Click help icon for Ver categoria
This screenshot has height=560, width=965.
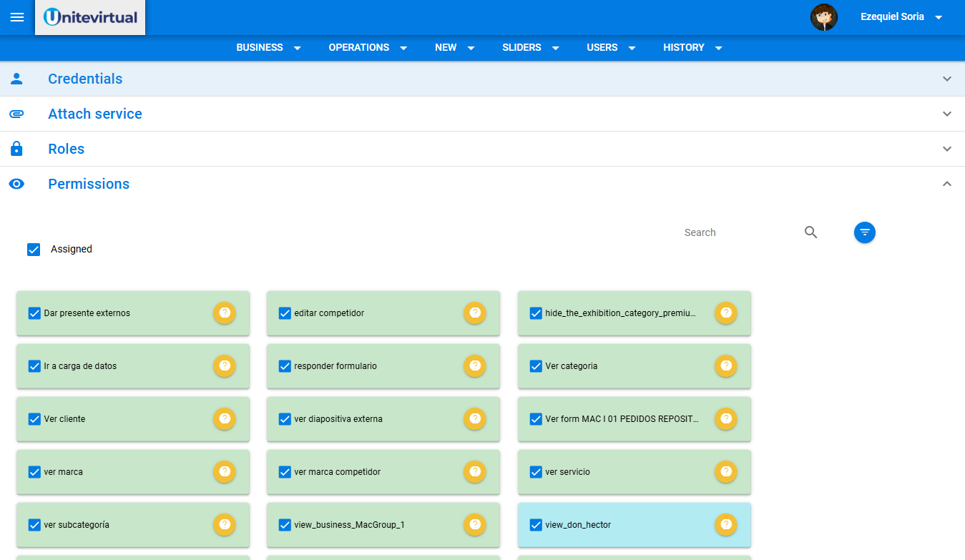[x=725, y=365]
